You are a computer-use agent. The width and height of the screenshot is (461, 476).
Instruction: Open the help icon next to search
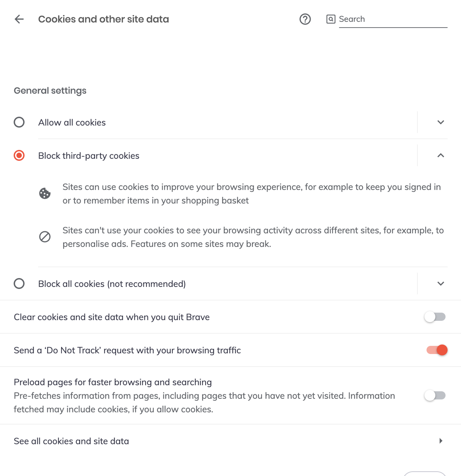(x=305, y=19)
